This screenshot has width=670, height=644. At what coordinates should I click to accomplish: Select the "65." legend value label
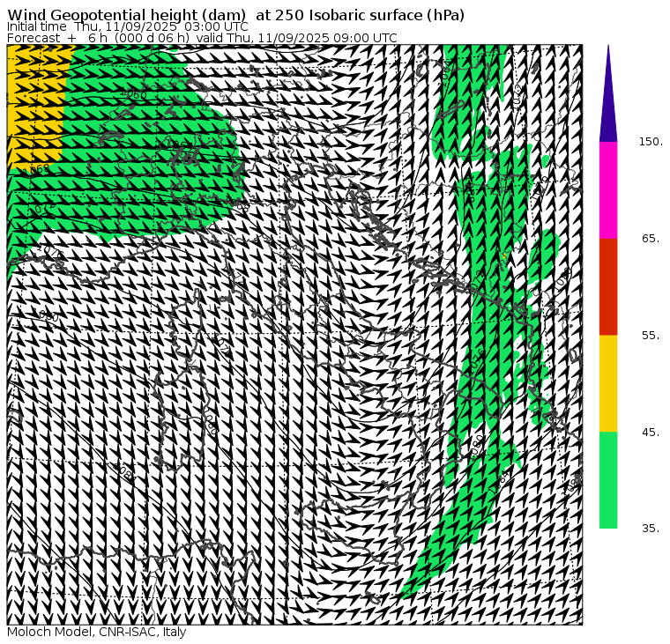coord(651,239)
